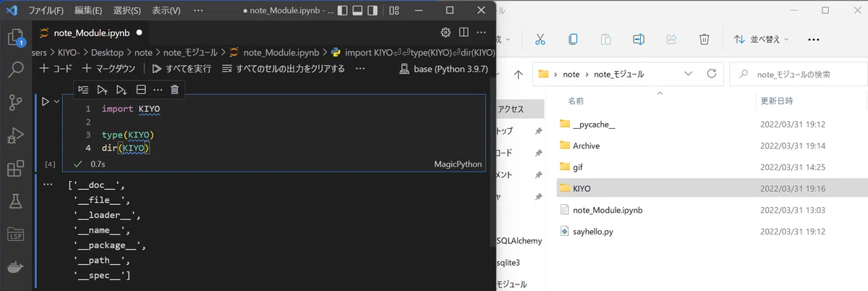
Task: Open Customize Layout button in title bar
Action: click(x=394, y=11)
